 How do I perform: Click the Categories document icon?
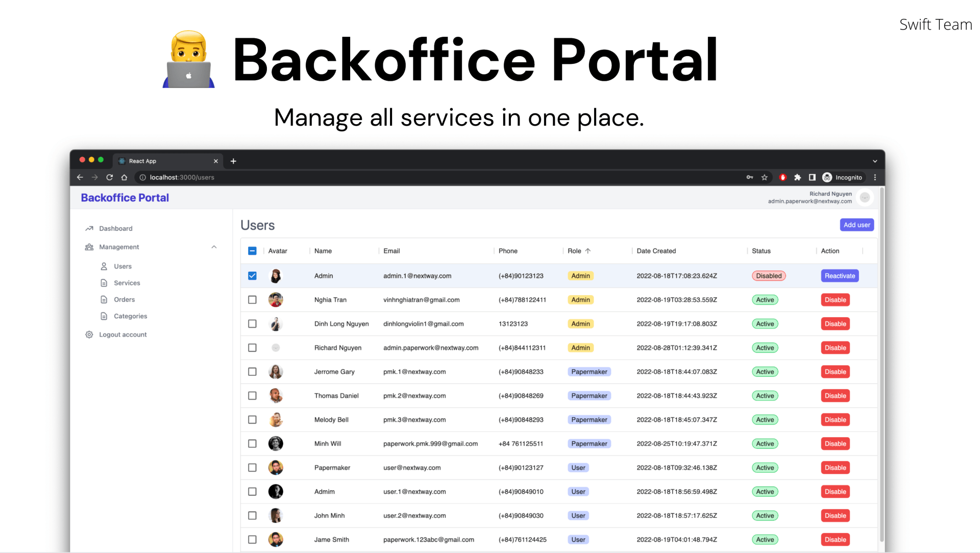[x=104, y=316]
